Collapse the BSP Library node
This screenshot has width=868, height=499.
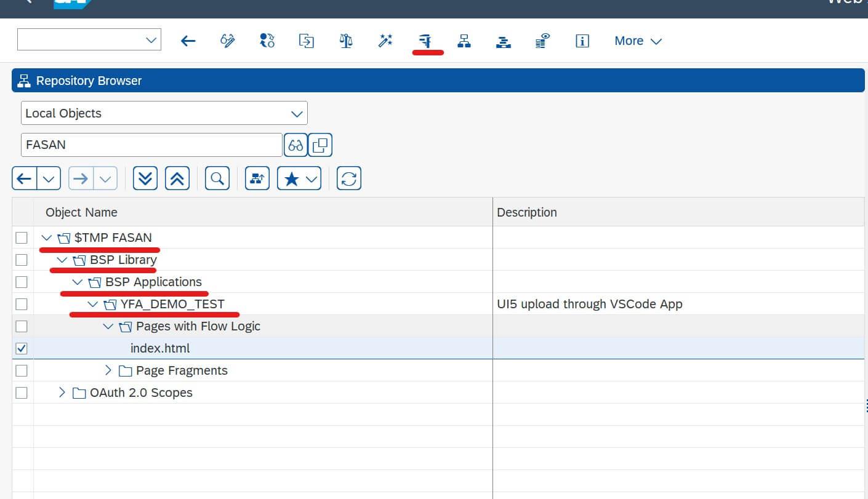click(x=62, y=260)
